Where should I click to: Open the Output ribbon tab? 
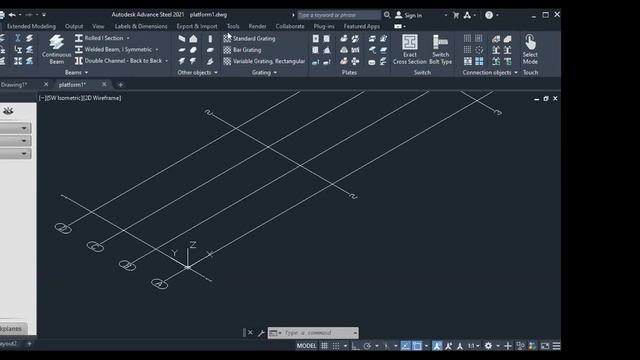74,26
